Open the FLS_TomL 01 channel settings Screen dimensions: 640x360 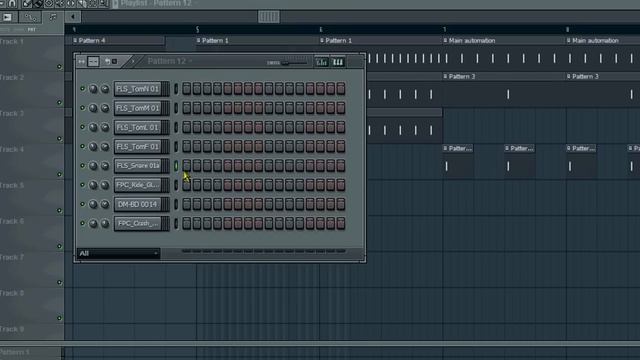coord(138,127)
